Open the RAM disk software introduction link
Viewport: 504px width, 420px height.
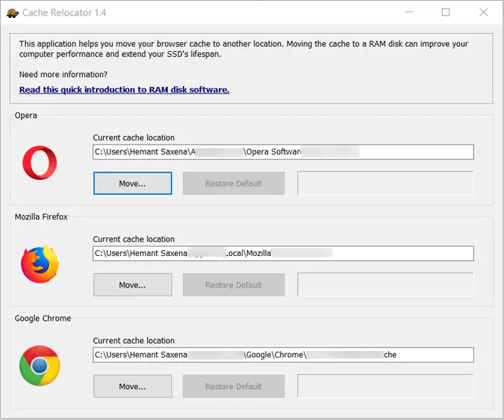[125, 90]
